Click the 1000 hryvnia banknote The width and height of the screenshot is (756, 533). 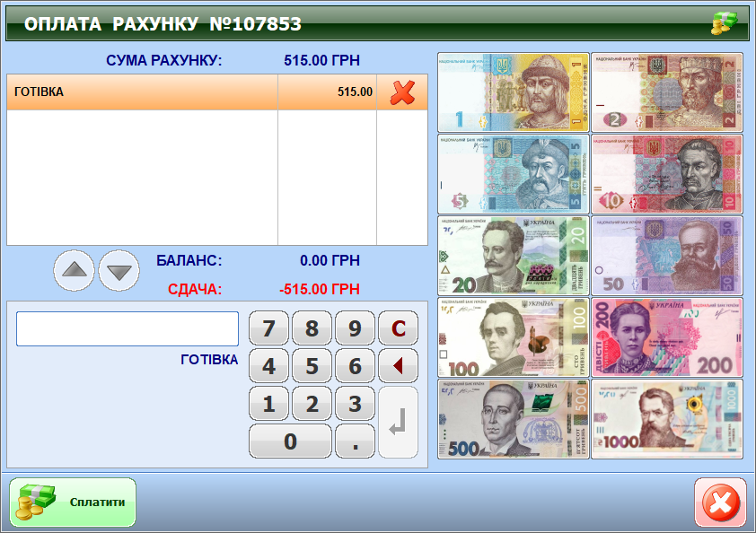666,419
